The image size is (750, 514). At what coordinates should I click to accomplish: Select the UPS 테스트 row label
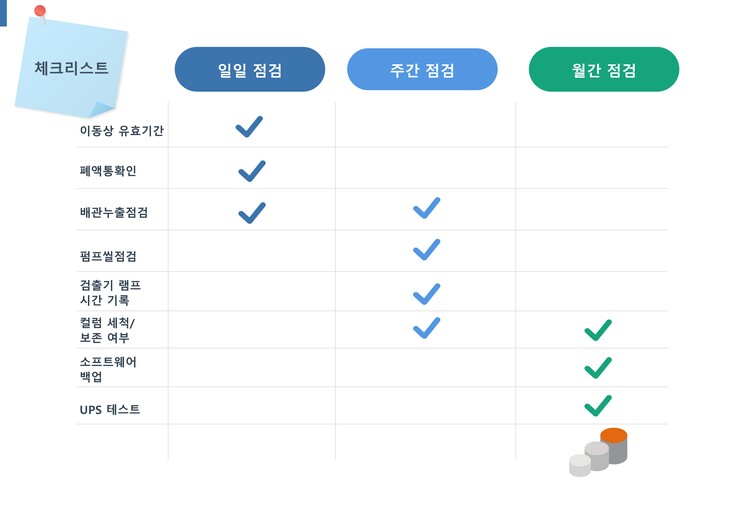110,410
